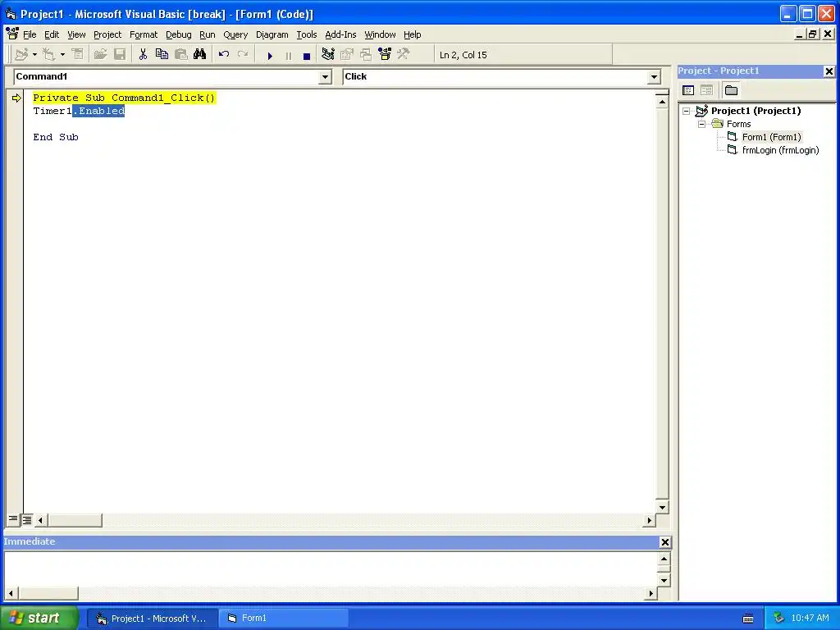Click the Immediate window scroll left arrow

(10, 593)
